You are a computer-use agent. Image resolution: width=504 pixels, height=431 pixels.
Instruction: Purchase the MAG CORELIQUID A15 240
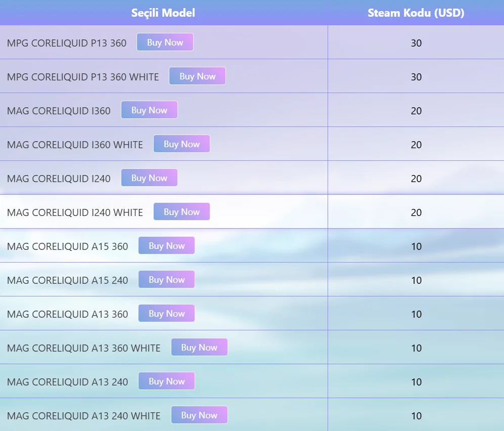click(x=166, y=280)
